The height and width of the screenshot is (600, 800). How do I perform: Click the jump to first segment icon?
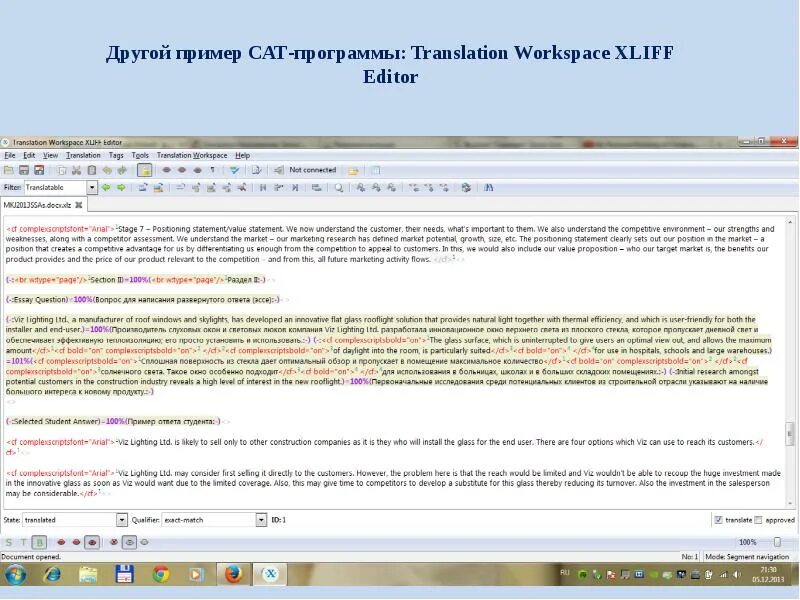(x=263, y=188)
